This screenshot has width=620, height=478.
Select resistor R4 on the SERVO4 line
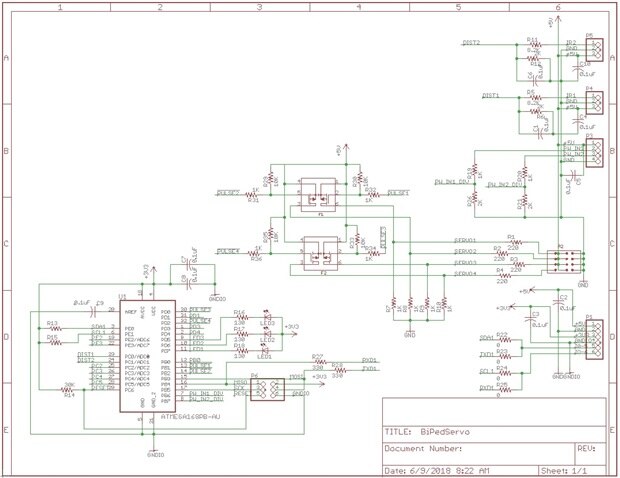tap(504, 275)
